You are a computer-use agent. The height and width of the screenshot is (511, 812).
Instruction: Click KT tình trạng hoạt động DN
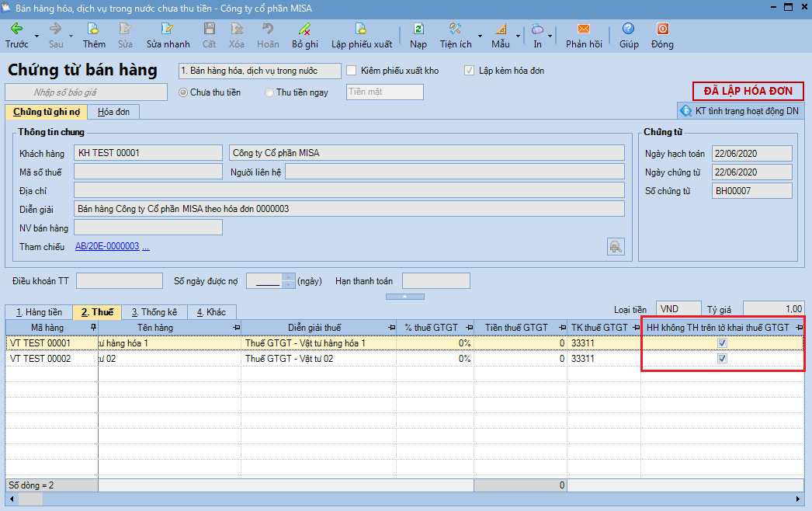pyautogui.click(x=741, y=111)
